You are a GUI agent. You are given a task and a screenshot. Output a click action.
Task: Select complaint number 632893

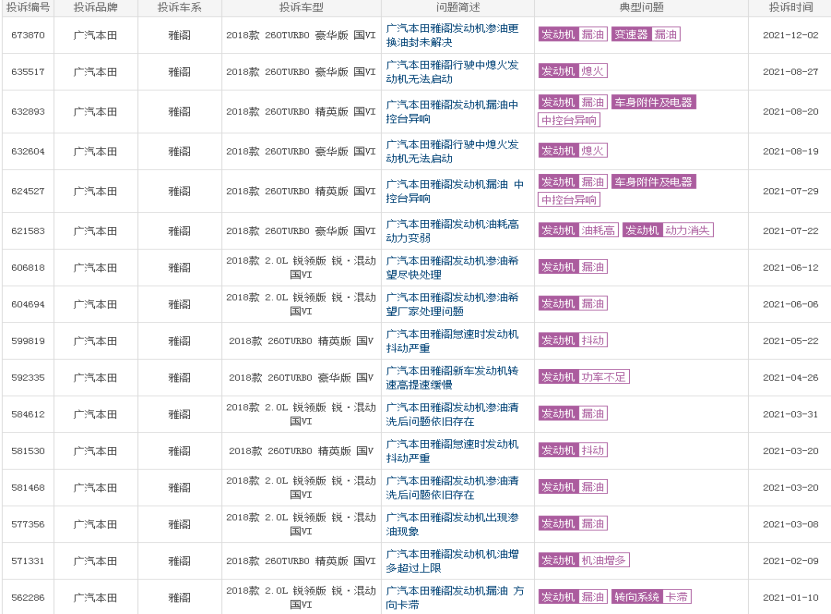coord(28,112)
